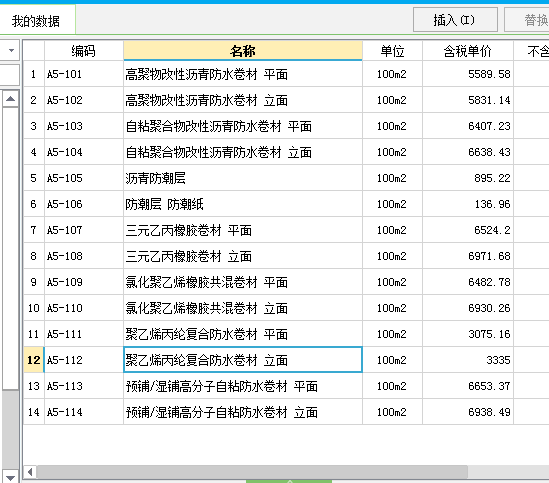The height and width of the screenshot is (483, 549).
Task: Click the partially visible 替换 button
Action: (x=528, y=20)
